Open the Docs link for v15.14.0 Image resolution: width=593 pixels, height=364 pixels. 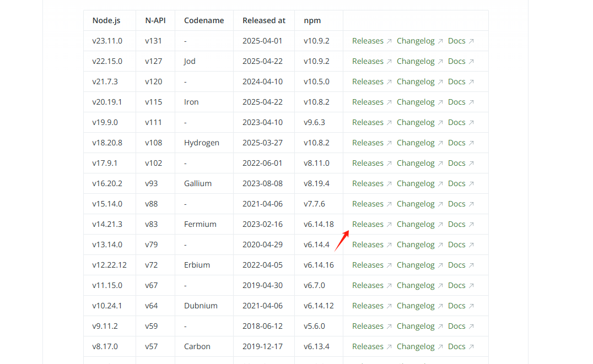point(457,203)
